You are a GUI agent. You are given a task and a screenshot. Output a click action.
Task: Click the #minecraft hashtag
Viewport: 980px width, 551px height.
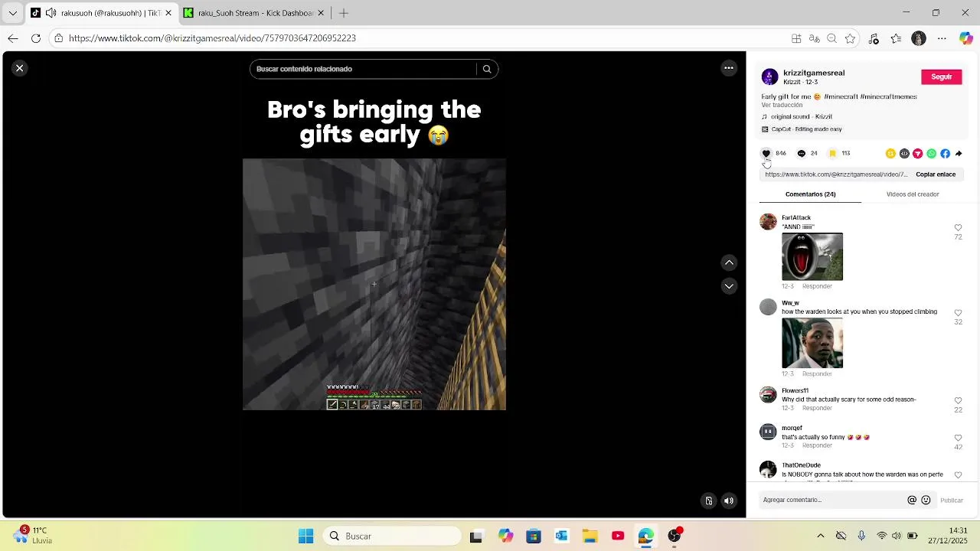841,96
